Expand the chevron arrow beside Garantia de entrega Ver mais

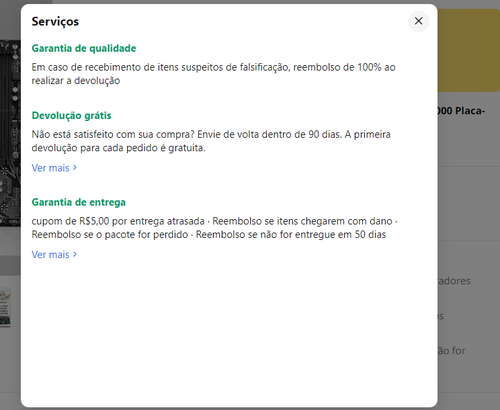(75, 254)
